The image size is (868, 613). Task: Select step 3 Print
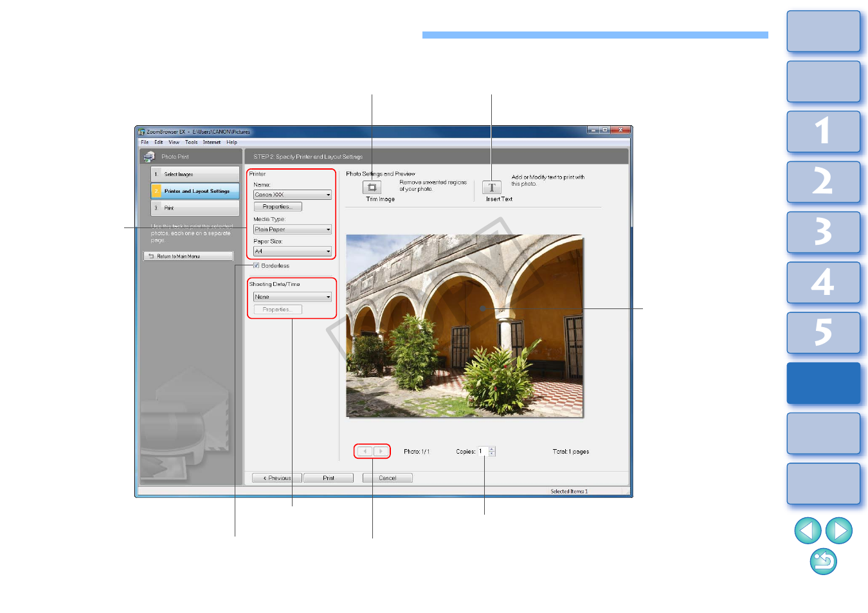point(195,208)
